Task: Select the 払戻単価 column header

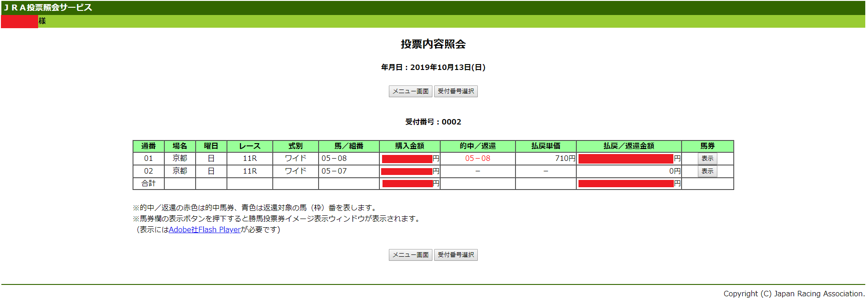Action: pos(546,146)
